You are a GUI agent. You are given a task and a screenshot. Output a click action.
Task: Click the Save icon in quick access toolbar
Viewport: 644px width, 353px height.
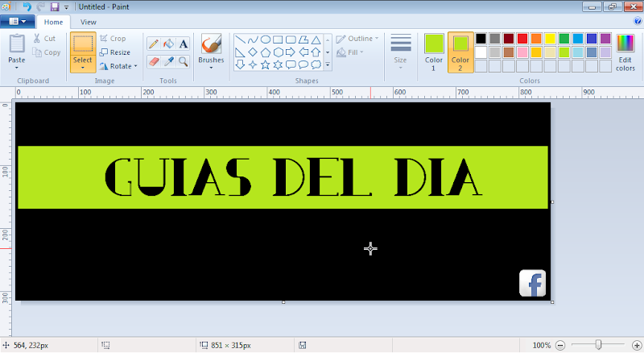tap(55, 7)
